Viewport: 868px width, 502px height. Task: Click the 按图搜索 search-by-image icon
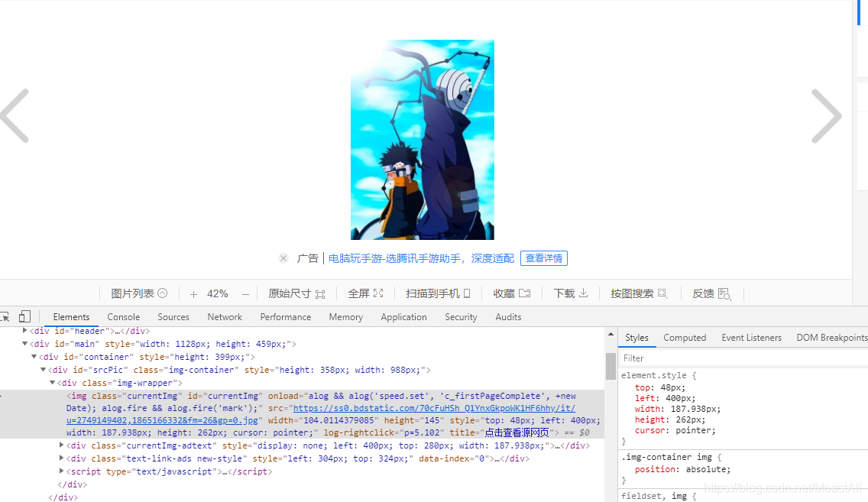(x=662, y=293)
